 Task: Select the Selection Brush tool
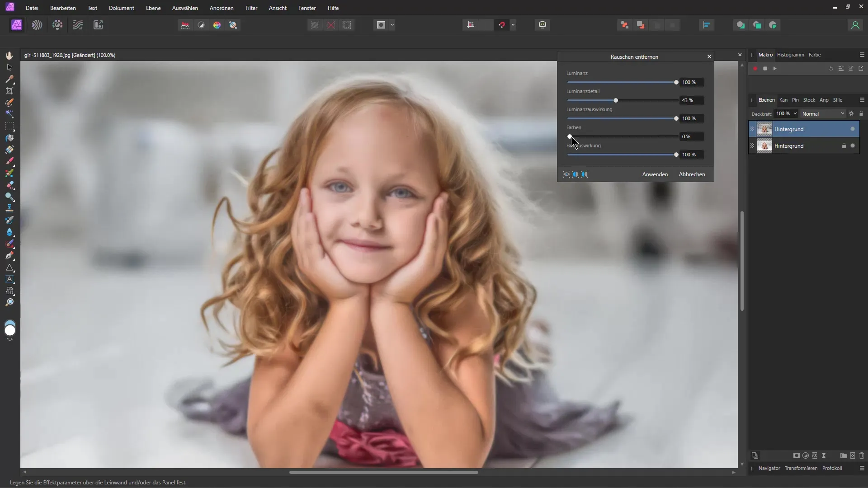click(x=9, y=103)
